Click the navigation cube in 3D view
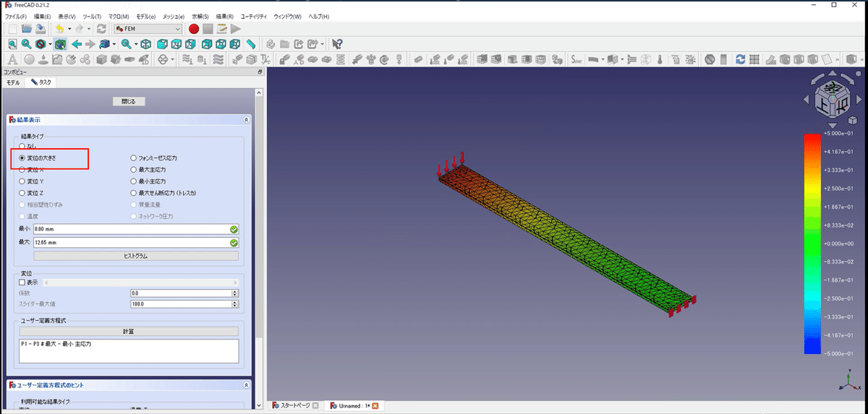Screen dimensions: 868x414 pos(833,98)
